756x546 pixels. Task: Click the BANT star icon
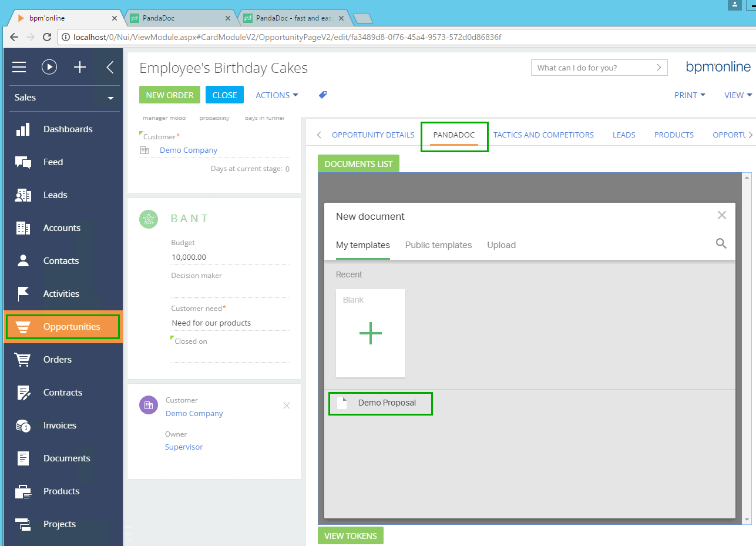coord(149,219)
